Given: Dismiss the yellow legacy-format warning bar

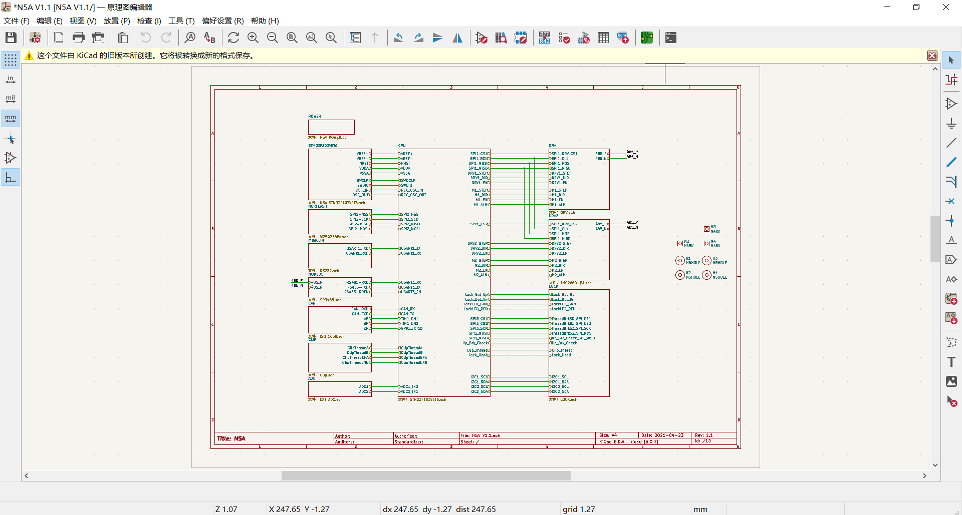Looking at the screenshot, I should tap(932, 56).
